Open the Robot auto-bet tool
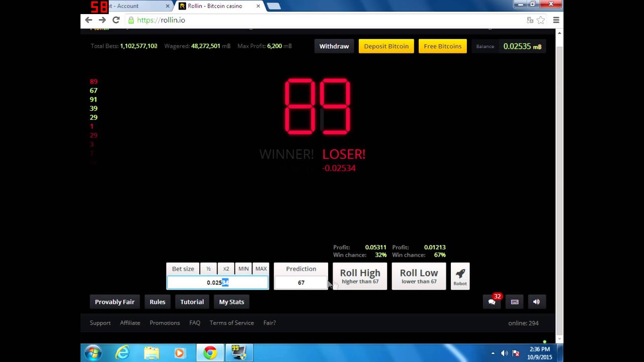Screen dimensions: 644x362 pyautogui.click(x=460, y=276)
